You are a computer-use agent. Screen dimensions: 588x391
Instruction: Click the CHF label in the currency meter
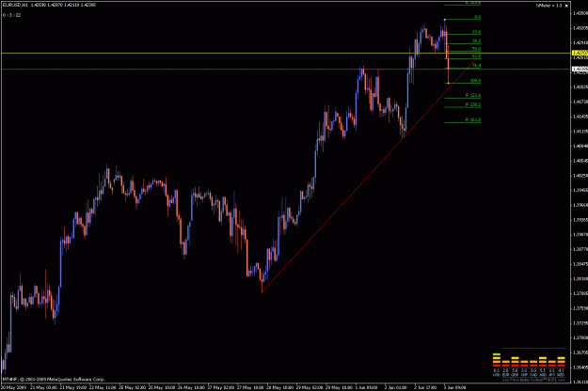(524, 375)
